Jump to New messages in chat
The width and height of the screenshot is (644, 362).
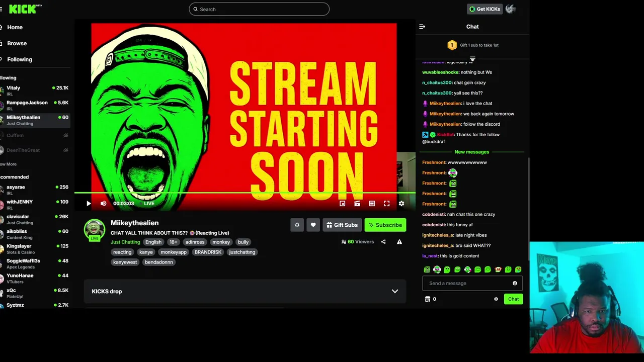(471, 152)
